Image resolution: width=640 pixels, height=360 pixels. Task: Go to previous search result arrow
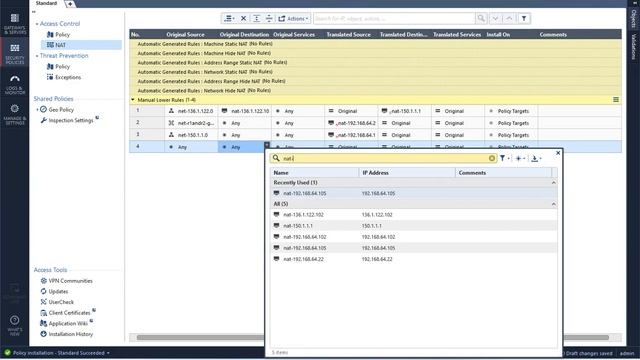509,18
